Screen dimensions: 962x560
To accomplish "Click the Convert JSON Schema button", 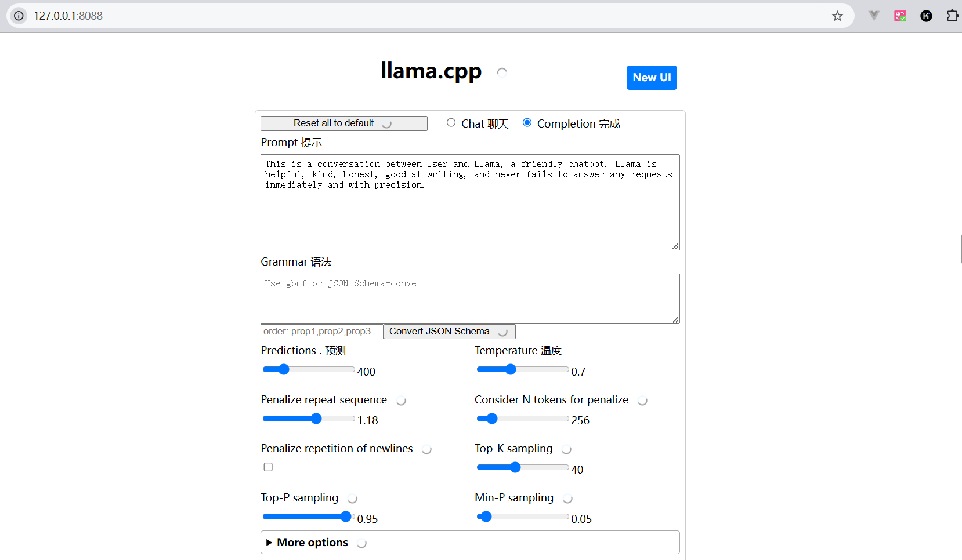I will (450, 332).
